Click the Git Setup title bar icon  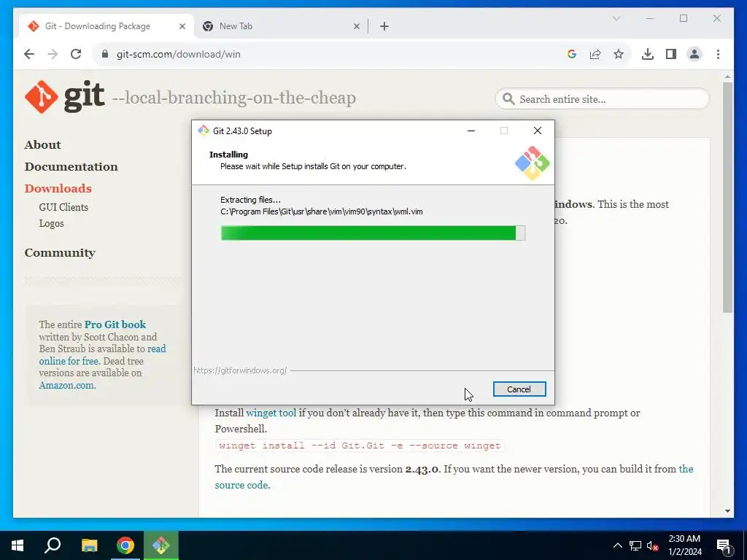(x=204, y=131)
